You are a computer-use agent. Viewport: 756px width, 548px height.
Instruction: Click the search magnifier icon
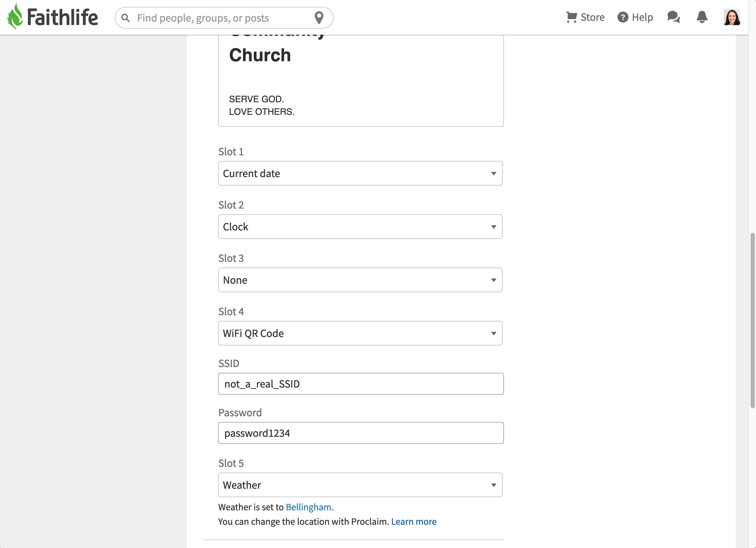125,18
